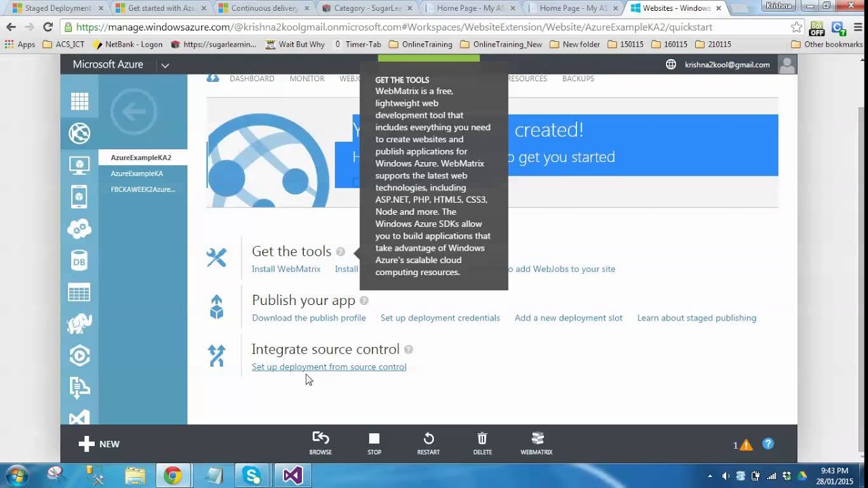
Task: Open Service Bus icon in sidebar
Action: (79, 388)
